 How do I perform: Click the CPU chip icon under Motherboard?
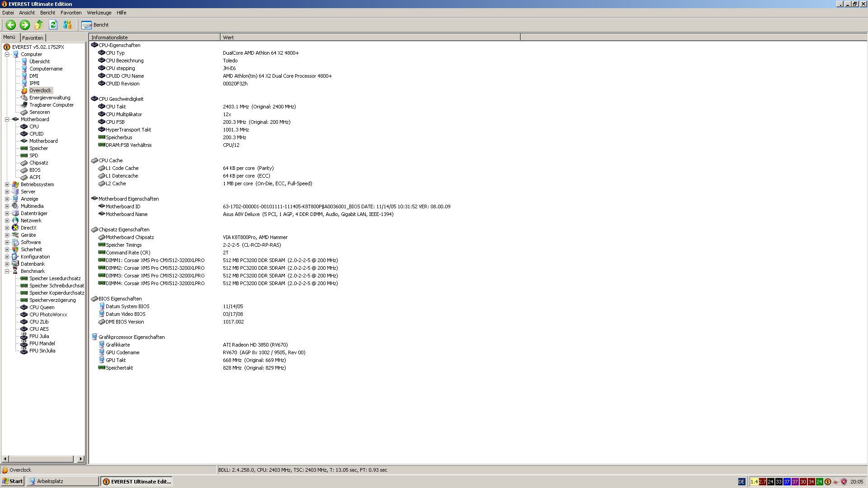click(x=24, y=127)
